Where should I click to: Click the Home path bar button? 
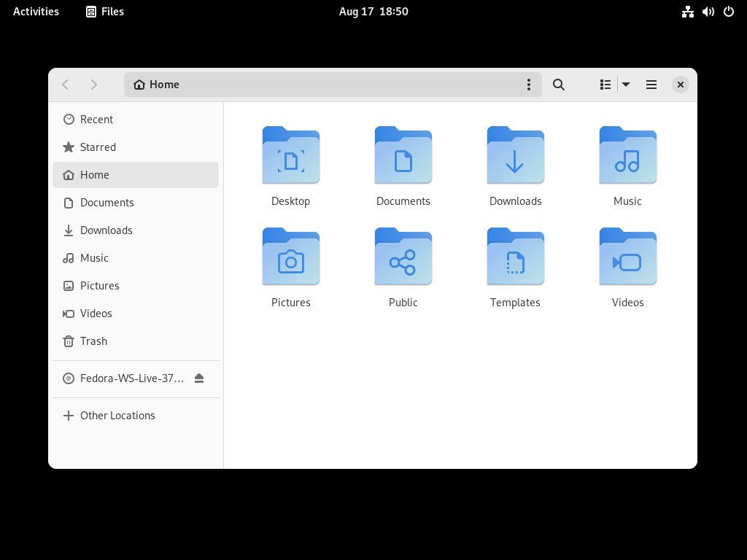(x=157, y=85)
